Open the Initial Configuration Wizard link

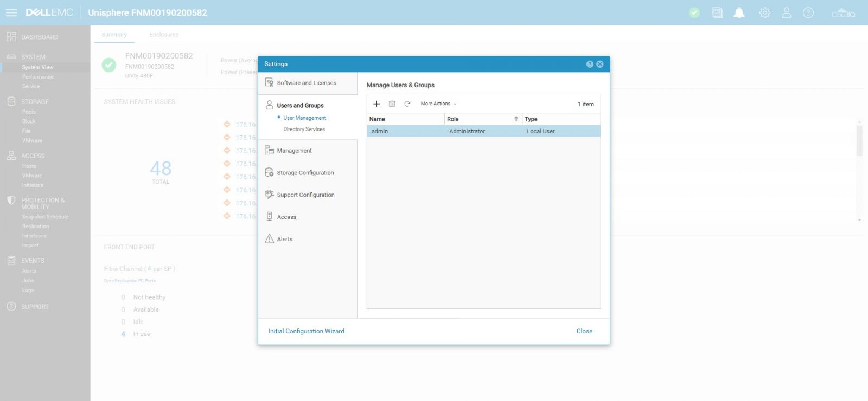pyautogui.click(x=306, y=331)
